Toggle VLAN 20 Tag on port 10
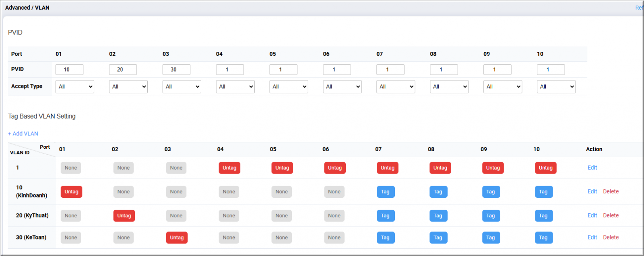Screen dimensions: 644x256 click(x=543, y=216)
